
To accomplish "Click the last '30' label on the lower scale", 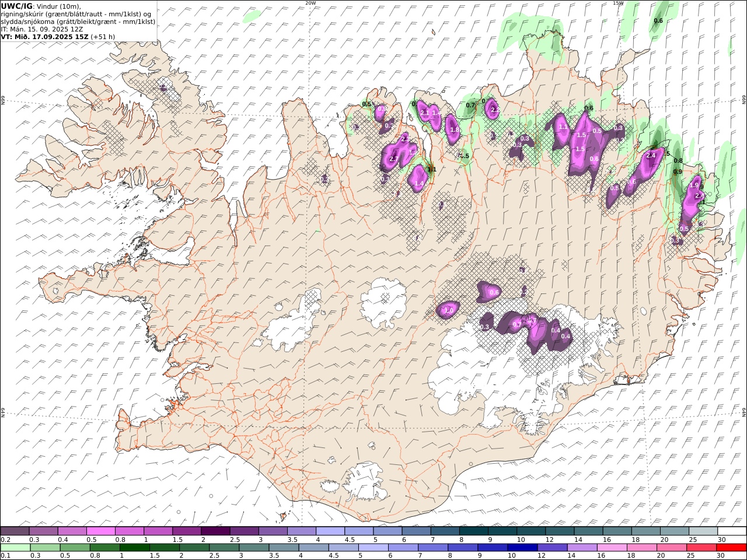I will click(x=721, y=555).
